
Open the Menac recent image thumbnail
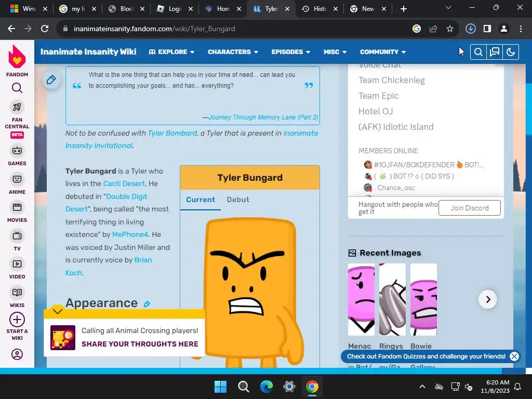point(362,300)
